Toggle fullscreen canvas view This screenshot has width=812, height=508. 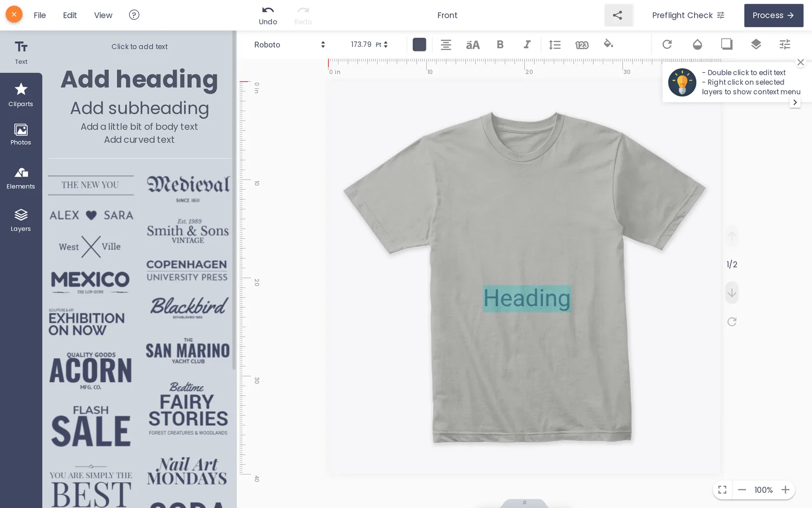point(722,490)
